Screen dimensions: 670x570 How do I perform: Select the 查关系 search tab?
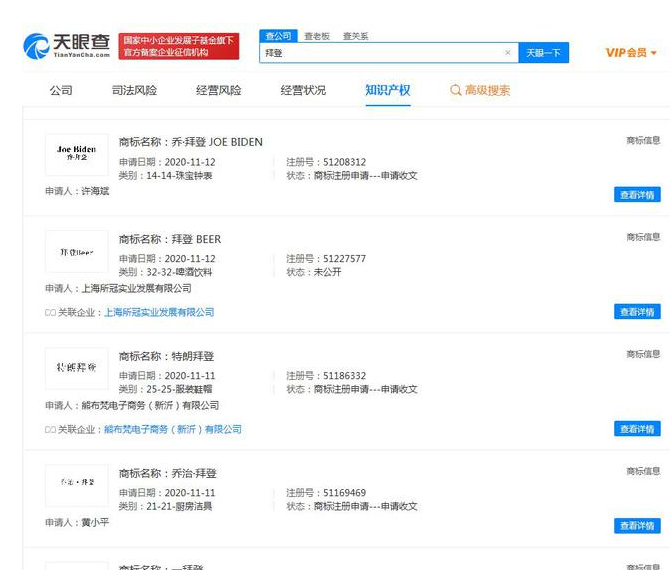[356, 36]
